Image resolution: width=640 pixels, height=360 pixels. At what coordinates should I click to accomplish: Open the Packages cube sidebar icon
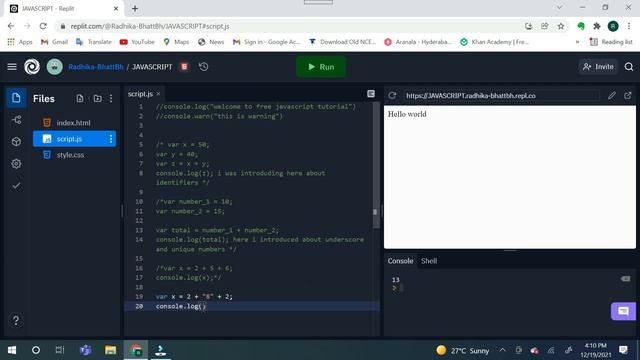(16, 142)
